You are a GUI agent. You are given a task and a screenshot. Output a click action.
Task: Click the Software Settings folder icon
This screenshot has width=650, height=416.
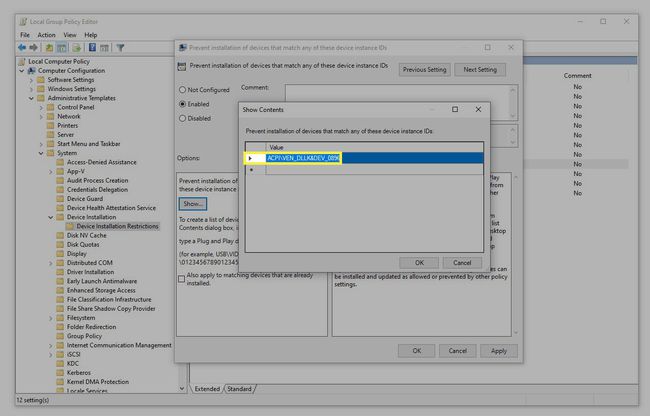tap(41, 80)
